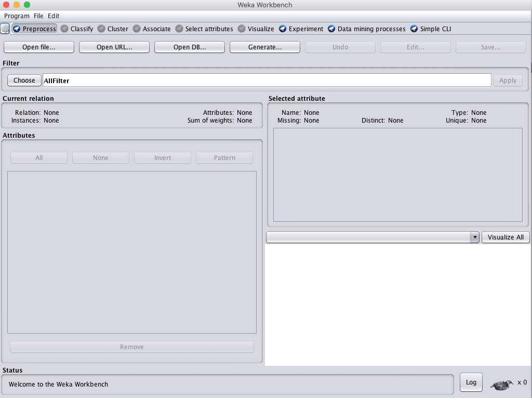
Task: Click the Data mining processes icon
Action: coord(331,29)
